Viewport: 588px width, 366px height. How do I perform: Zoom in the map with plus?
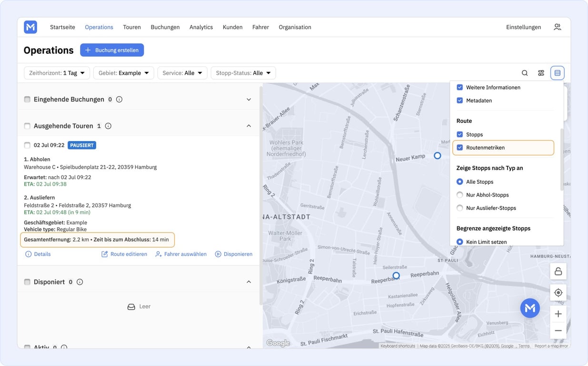(558, 314)
